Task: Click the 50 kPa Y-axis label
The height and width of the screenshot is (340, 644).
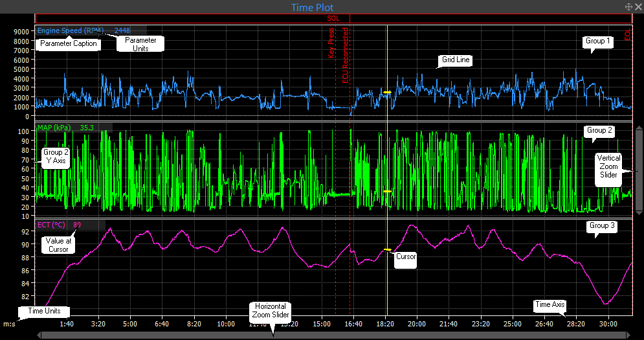Action: pos(25,179)
